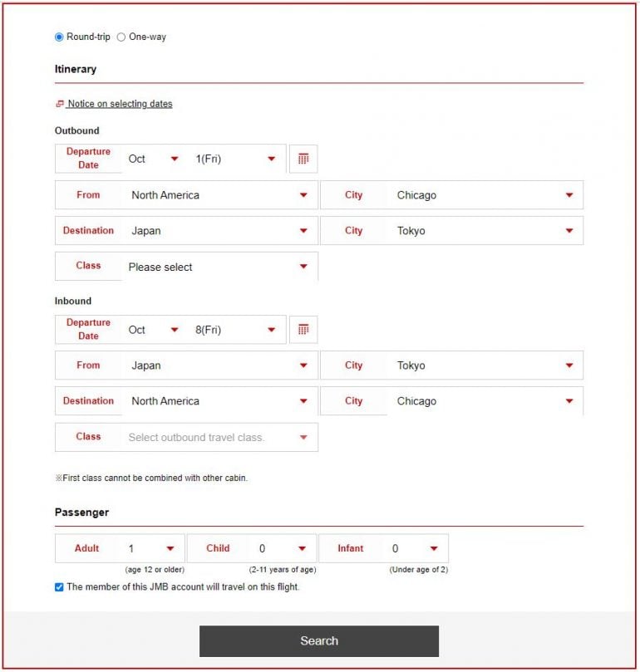
Task: Open the outbound Class 'Please select' dropdown
Action: (x=219, y=267)
